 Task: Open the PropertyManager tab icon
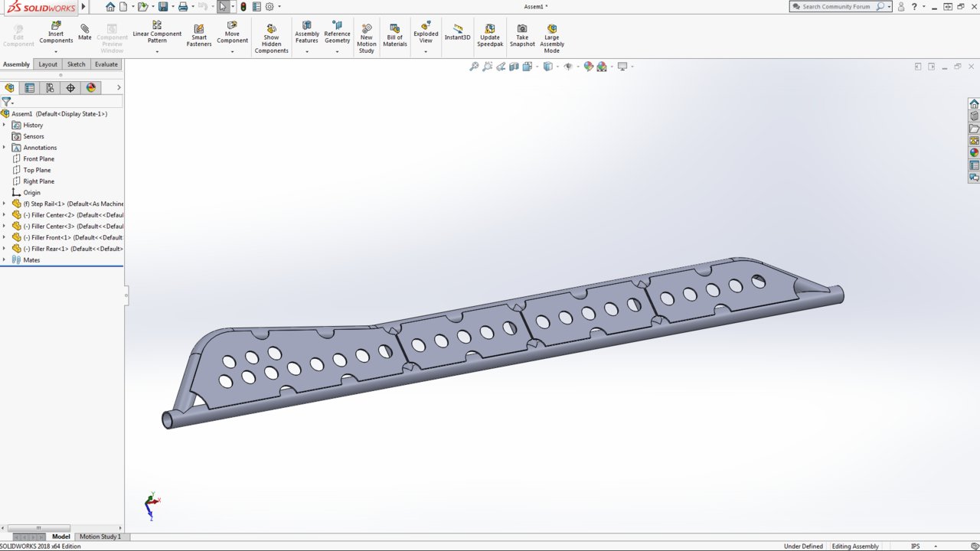tap(30, 88)
